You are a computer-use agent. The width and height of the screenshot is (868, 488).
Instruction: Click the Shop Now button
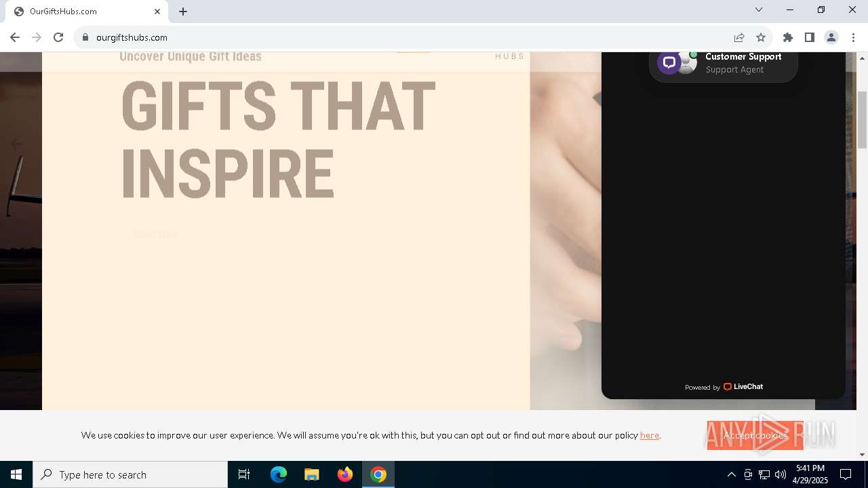(x=156, y=235)
